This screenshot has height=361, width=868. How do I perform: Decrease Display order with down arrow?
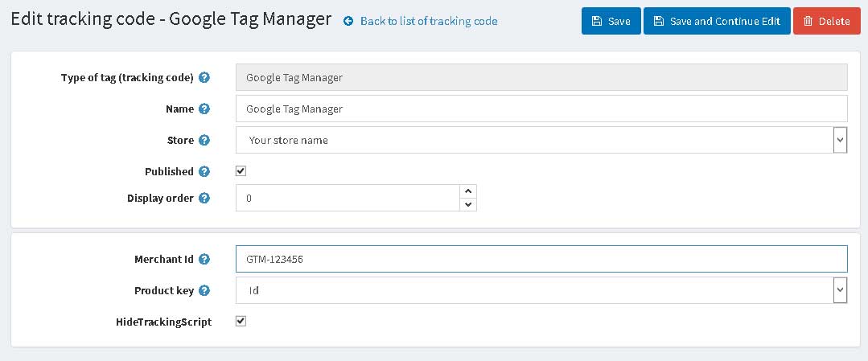(x=468, y=204)
